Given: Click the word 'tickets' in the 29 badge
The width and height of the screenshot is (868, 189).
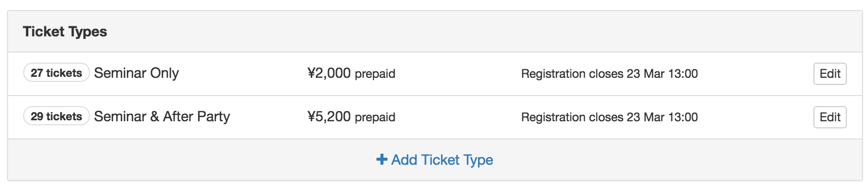Looking at the screenshot, I should 64,116.
